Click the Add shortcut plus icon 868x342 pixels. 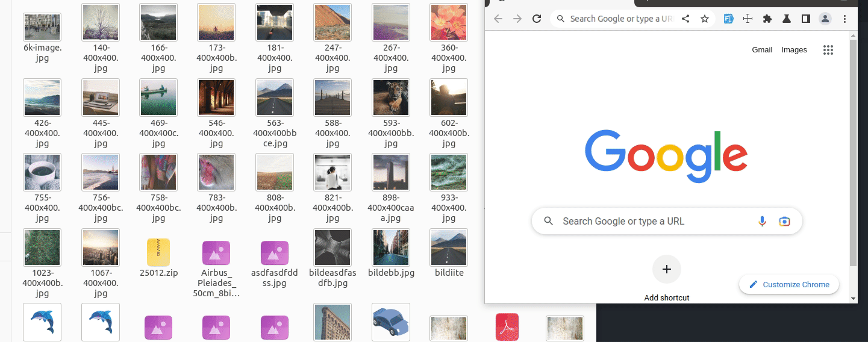pyautogui.click(x=667, y=269)
